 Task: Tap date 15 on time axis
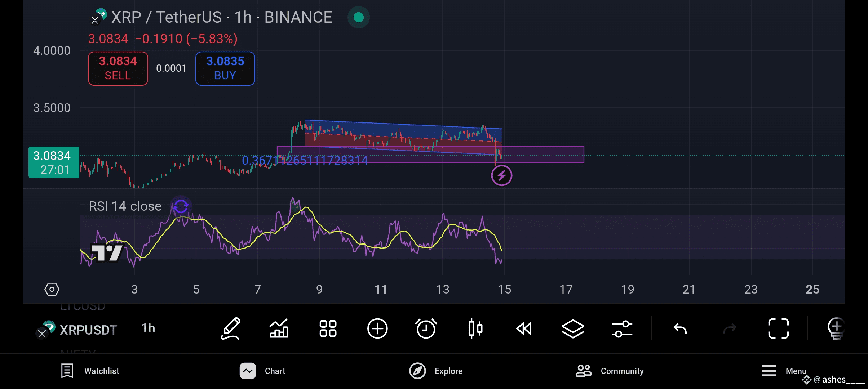(x=504, y=290)
